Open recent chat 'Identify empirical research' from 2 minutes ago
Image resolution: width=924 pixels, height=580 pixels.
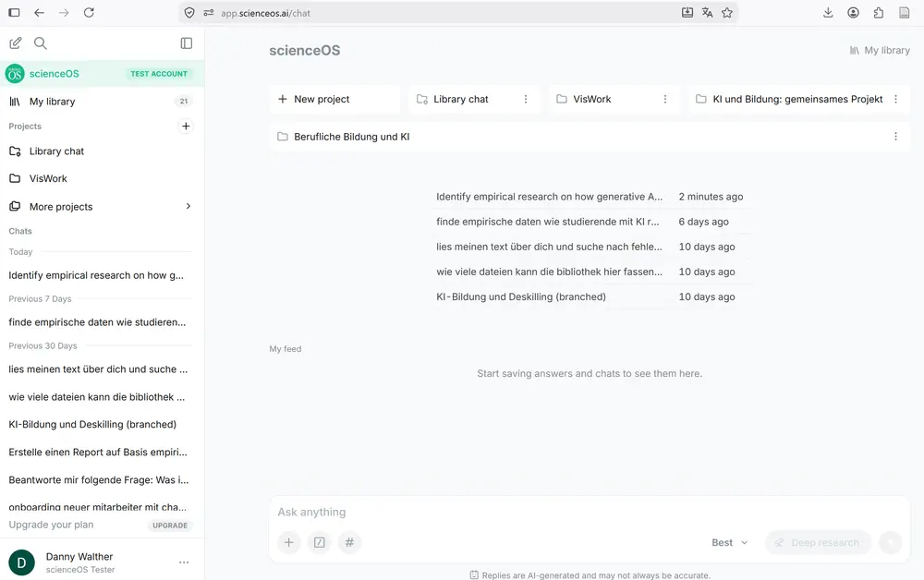pyautogui.click(x=590, y=197)
